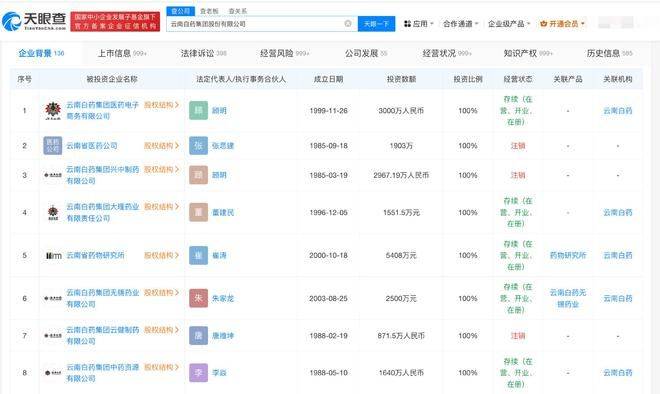
Task: Open the 天眼查 home logo
Action: tap(34, 21)
